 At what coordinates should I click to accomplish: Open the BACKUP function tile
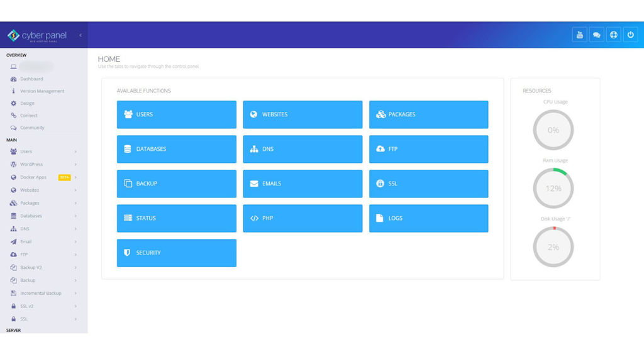pos(177,184)
